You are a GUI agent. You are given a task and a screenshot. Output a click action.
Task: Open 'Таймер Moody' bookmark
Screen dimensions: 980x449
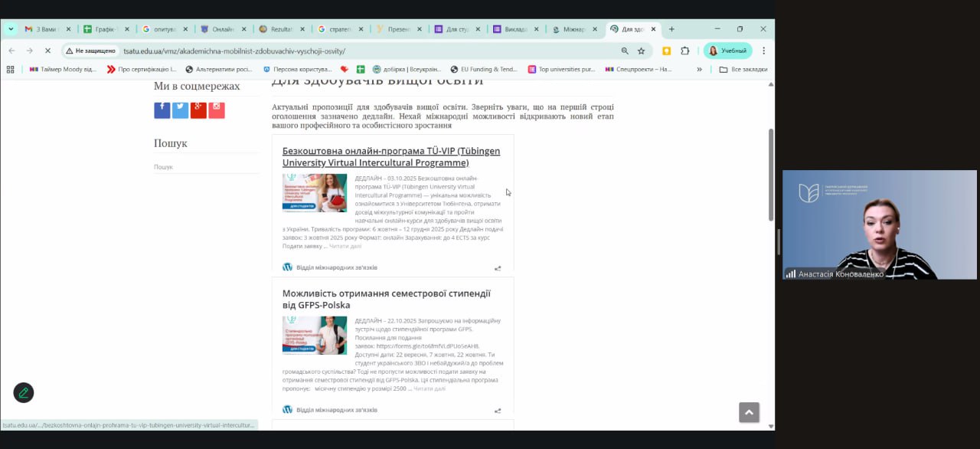pyautogui.click(x=63, y=69)
